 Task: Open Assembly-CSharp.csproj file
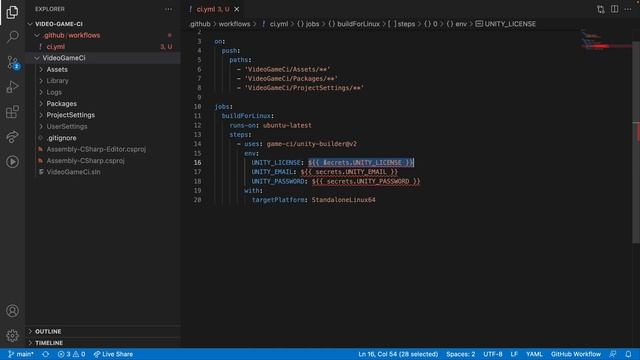click(x=103, y=161)
